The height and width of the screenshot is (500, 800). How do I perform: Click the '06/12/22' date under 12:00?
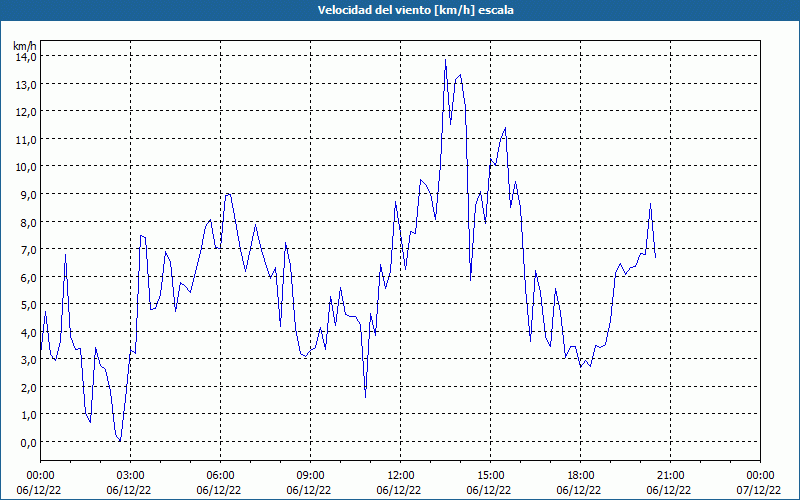[x=399, y=490]
